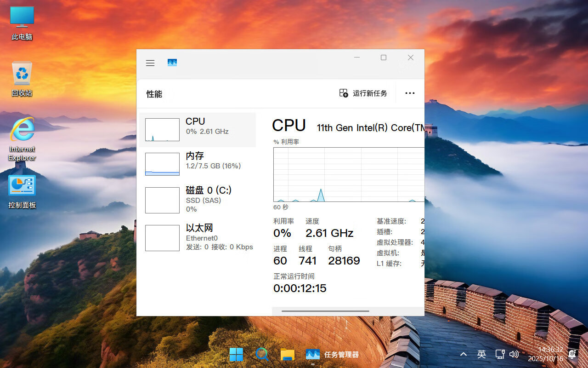Click the 运行新任务 button

(363, 93)
